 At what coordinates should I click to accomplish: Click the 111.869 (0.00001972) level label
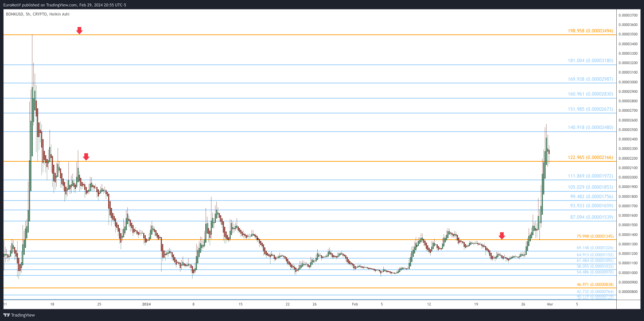[590, 176]
